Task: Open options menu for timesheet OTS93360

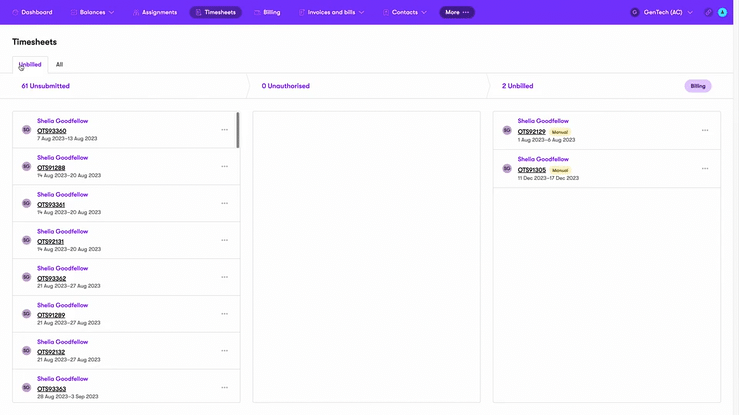Action: [x=225, y=130]
